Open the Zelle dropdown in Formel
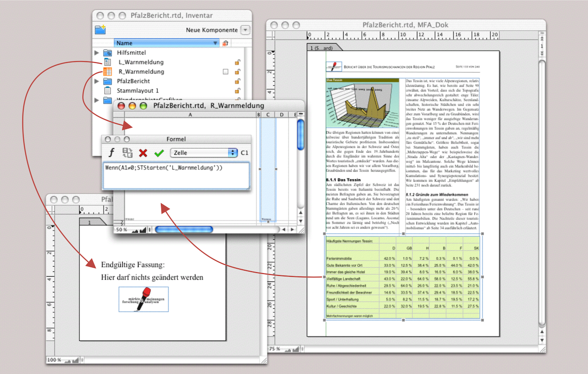The width and height of the screenshot is (588, 374). (204, 153)
